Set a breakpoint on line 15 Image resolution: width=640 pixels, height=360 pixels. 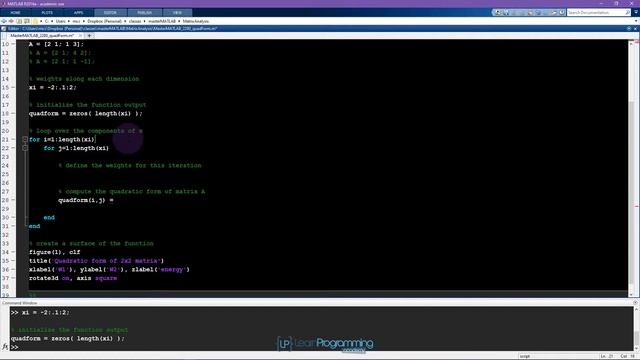click(13, 87)
